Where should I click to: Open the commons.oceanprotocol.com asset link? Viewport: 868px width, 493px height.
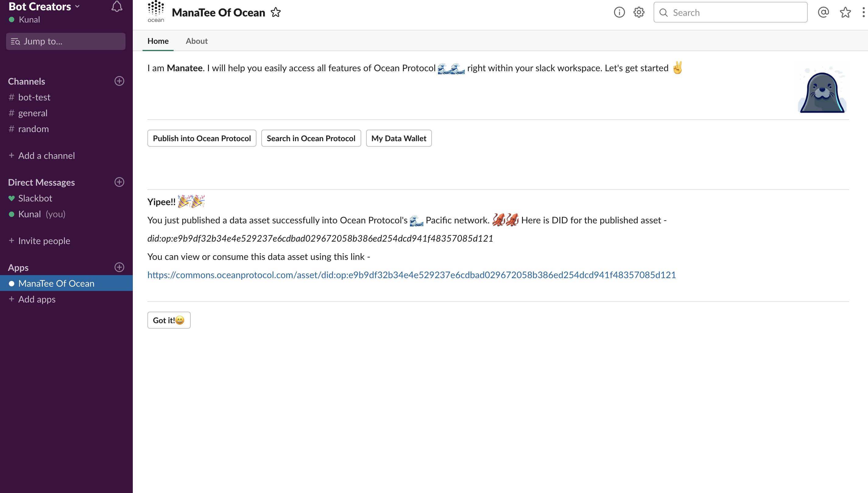pyautogui.click(x=411, y=275)
